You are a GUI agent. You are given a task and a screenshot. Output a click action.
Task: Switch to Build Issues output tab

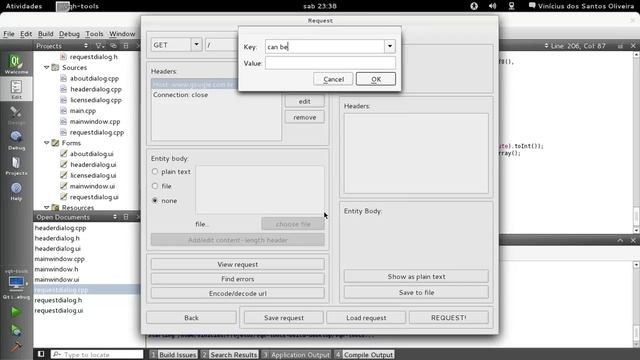[x=173, y=354]
